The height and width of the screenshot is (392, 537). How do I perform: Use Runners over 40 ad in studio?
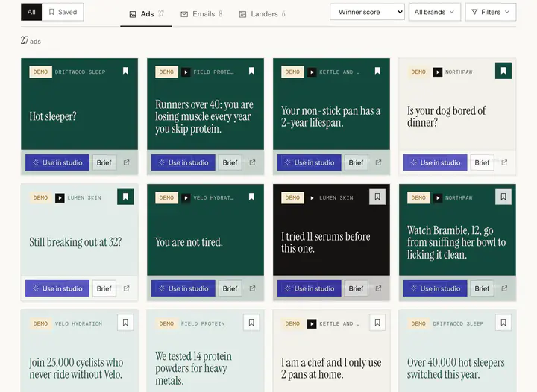tap(183, 162)
